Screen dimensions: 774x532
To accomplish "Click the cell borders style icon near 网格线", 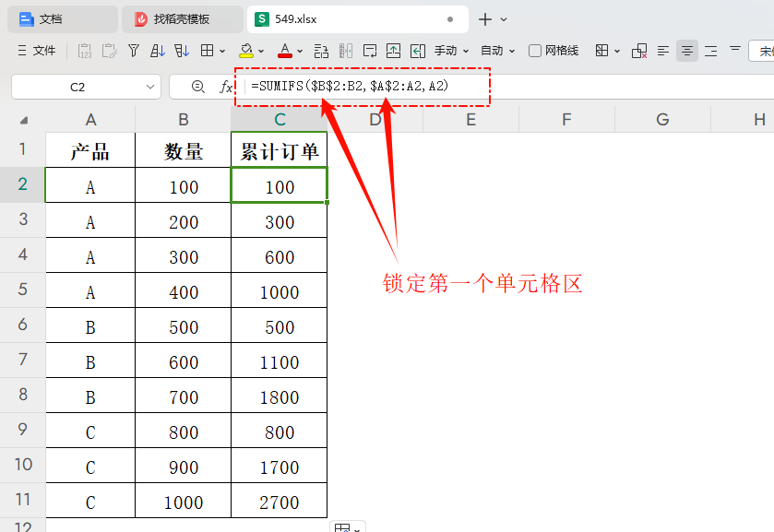I will click(x=601, y=51).
